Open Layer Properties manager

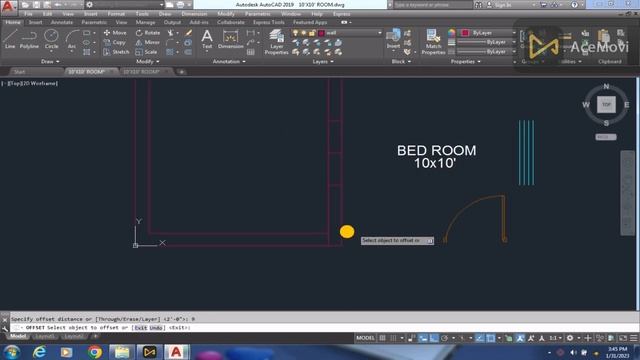(x=276, y=42)
